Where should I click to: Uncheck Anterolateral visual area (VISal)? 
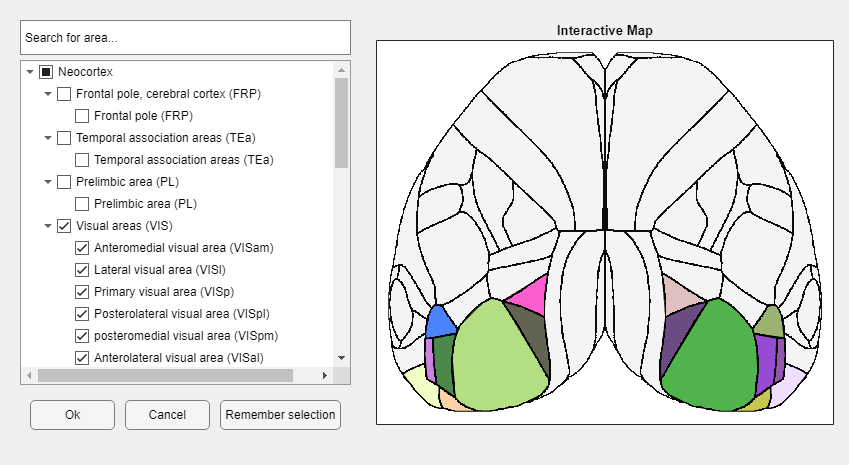82,358
